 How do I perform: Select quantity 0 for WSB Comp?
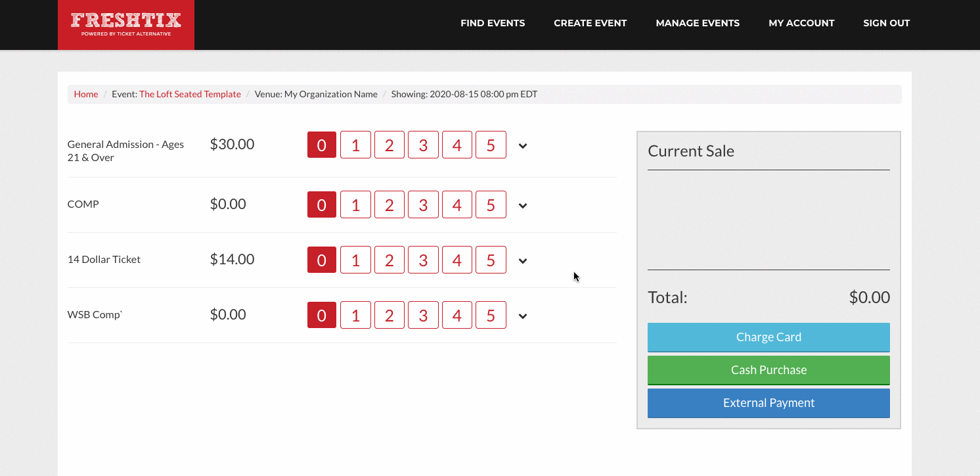pos(322,315)
